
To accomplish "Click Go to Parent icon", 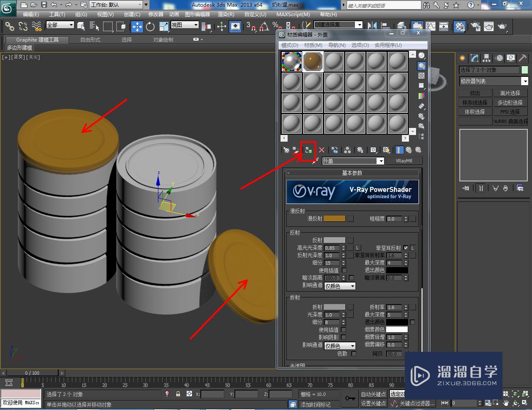I will [x=409, y=150].
